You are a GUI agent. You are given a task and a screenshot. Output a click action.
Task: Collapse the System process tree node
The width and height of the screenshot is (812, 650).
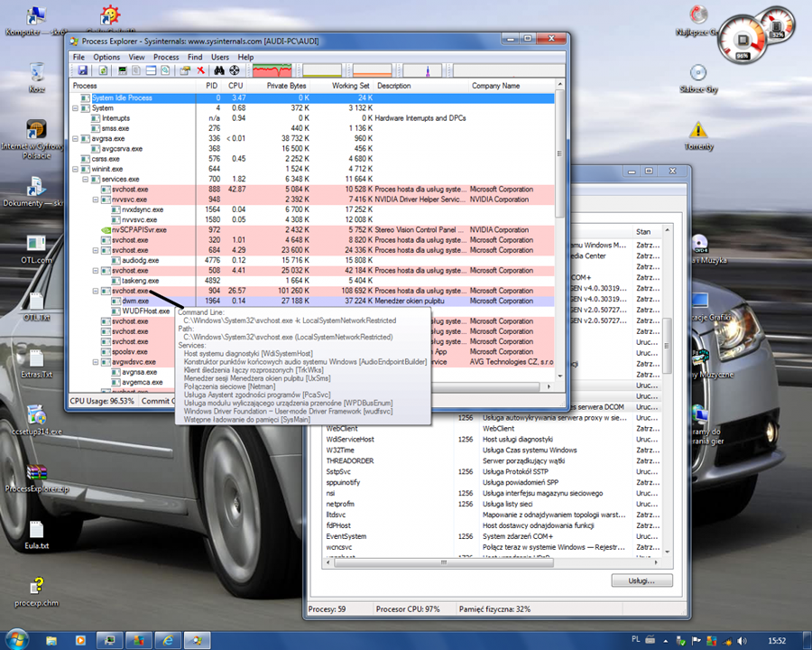click(x=75, y=108)
